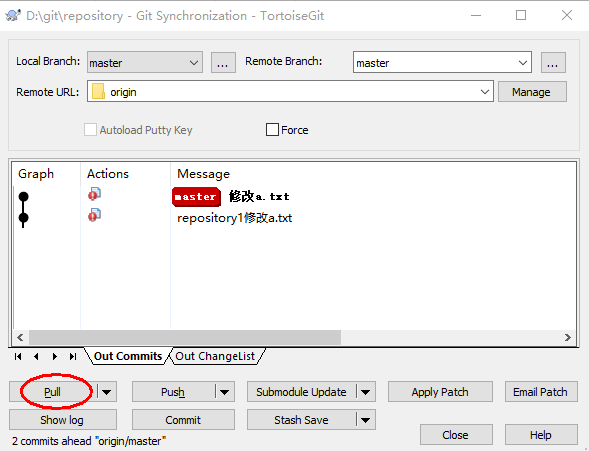Screen dimensions: 589x451
Task: Select the Out Commits tab
Action: 128,356
